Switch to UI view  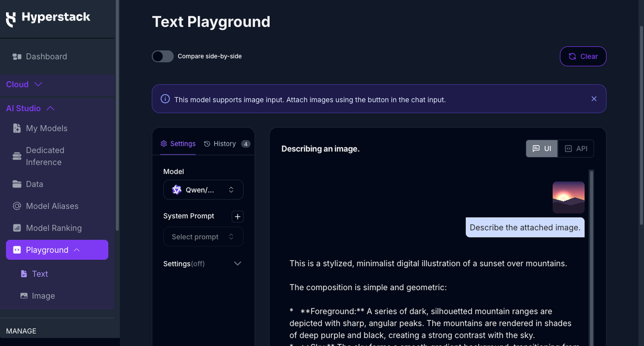click(542, 149)
